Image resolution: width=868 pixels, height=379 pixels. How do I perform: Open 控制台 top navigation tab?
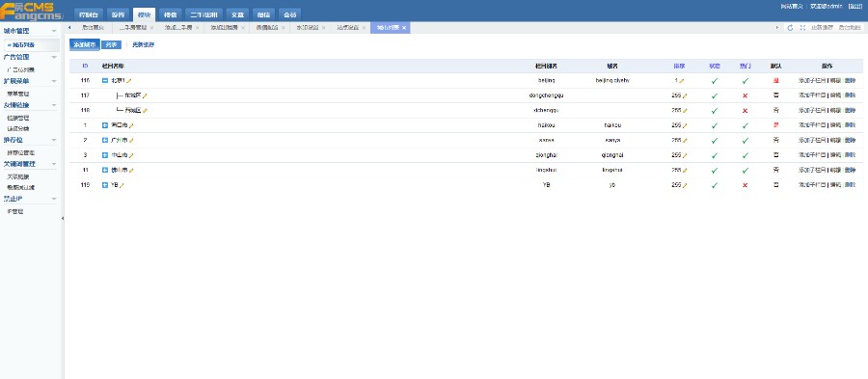pyautogui.click(x=89, y=14)
